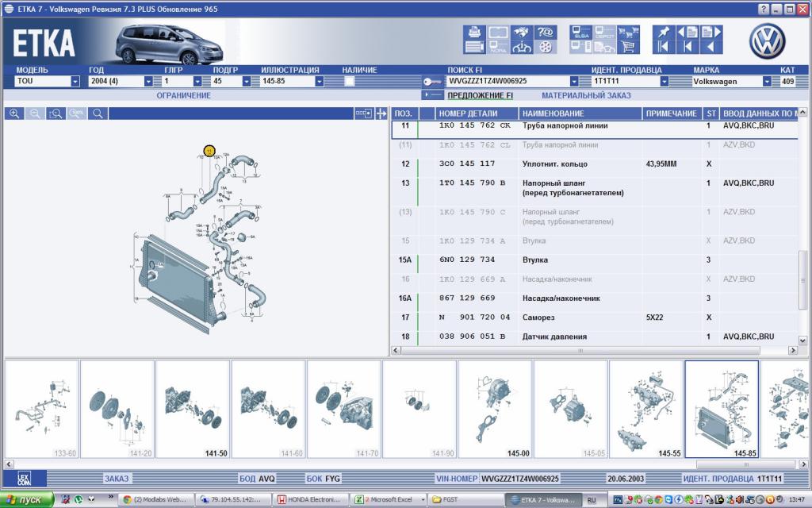Screen dimensions: 812x508
Task: Select the ПРЕДЛОЖЕНИЕ FI tab
Action: click(480, 95)
